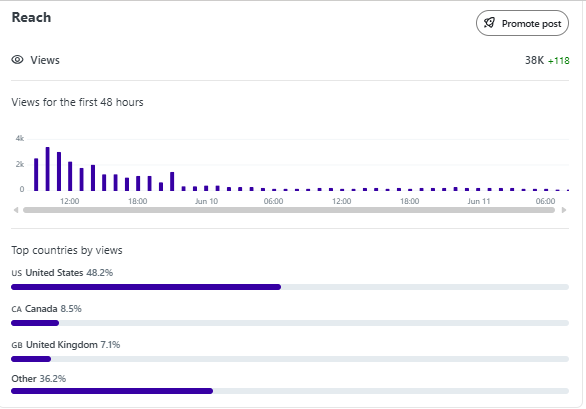Viewport: 586px width, 409px height.
Task: Click the Canada progress bar
Action: coord(290,323)
